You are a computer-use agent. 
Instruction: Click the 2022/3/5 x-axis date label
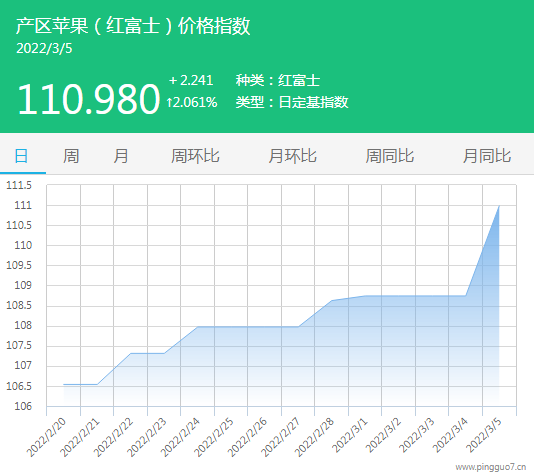[484, 436]
